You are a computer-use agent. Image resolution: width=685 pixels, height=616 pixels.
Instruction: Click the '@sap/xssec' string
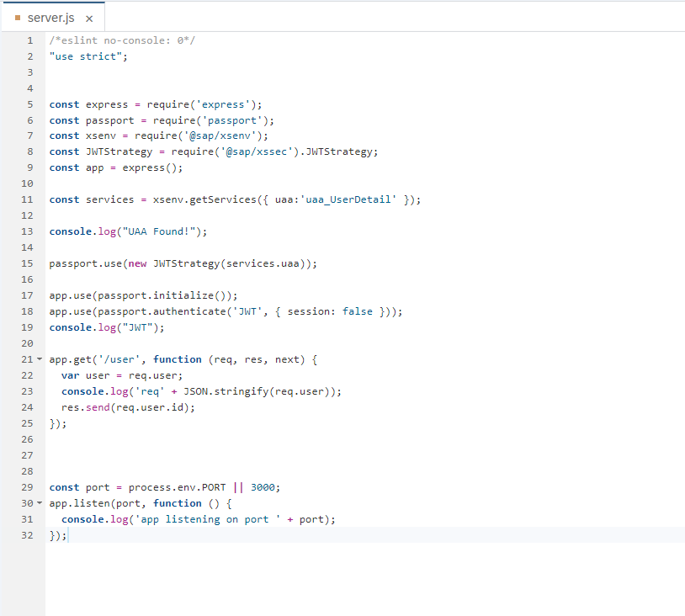click(257, 151)
